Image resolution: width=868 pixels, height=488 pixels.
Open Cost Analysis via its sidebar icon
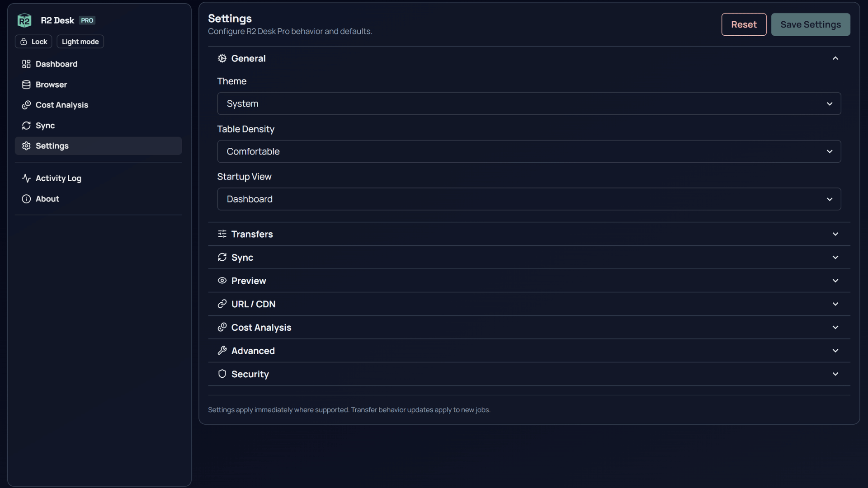[x=26, y=105]
